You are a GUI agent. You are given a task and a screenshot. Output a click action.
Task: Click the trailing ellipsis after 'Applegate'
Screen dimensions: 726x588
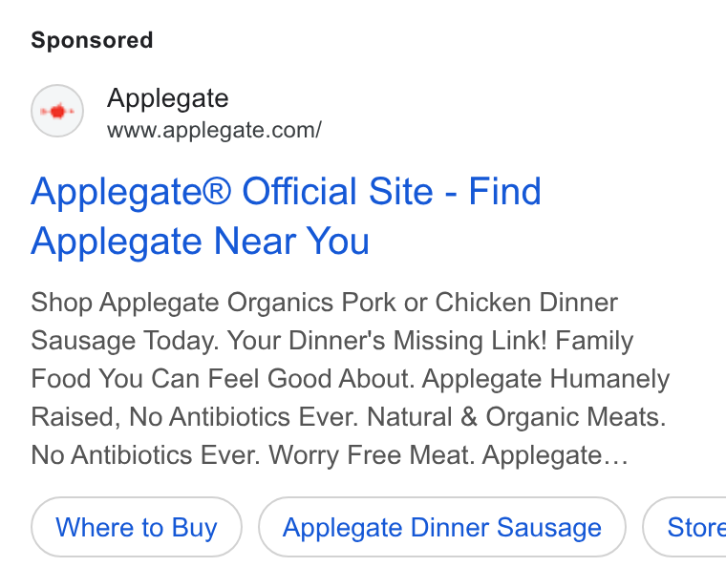click(614, 455)
